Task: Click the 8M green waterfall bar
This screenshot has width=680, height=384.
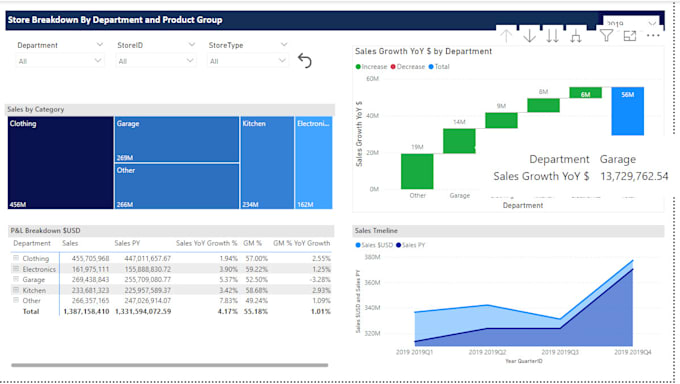Action: click(x=543, y=105)
